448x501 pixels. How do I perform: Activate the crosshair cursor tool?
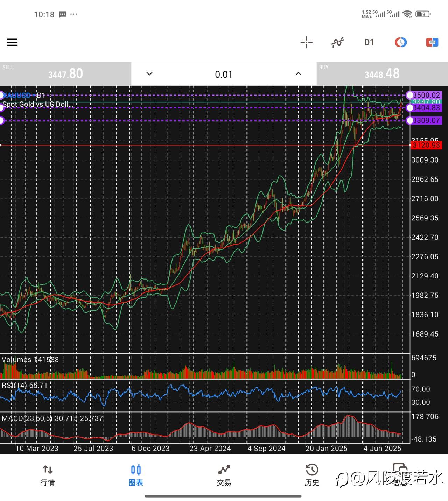(x=306, y=42)
